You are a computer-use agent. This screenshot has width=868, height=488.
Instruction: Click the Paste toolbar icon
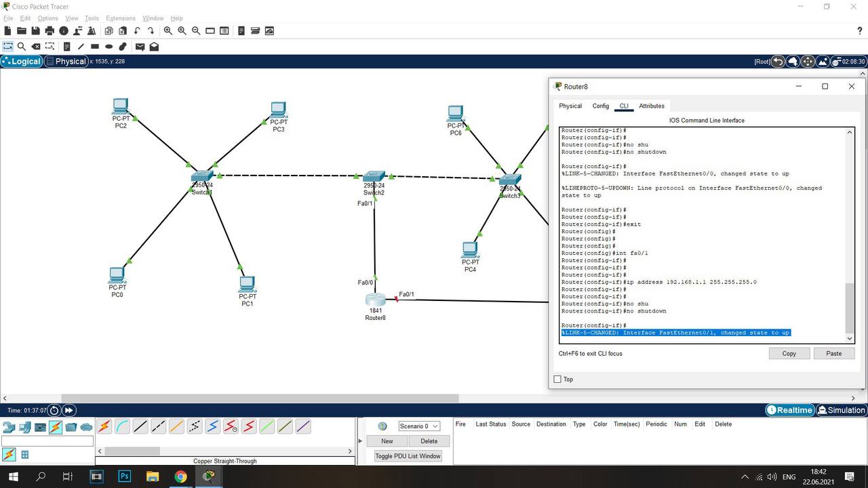point(123,30)
